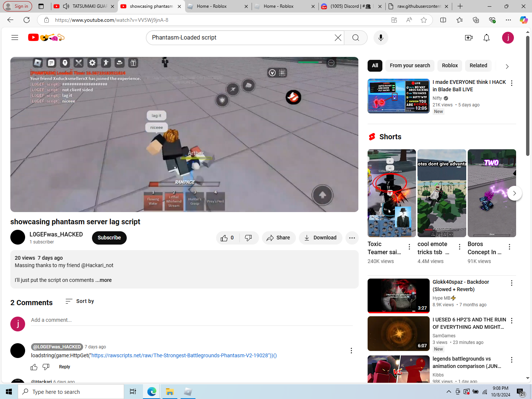Open the YouTube guide hamburger menu
532x399 pixels.
pyautogui.click(x=15, y=37)
